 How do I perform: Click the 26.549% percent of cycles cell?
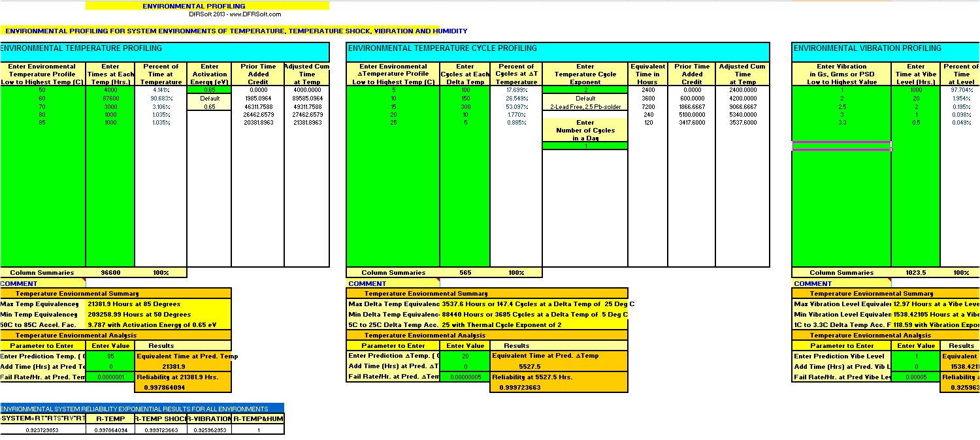516,98
